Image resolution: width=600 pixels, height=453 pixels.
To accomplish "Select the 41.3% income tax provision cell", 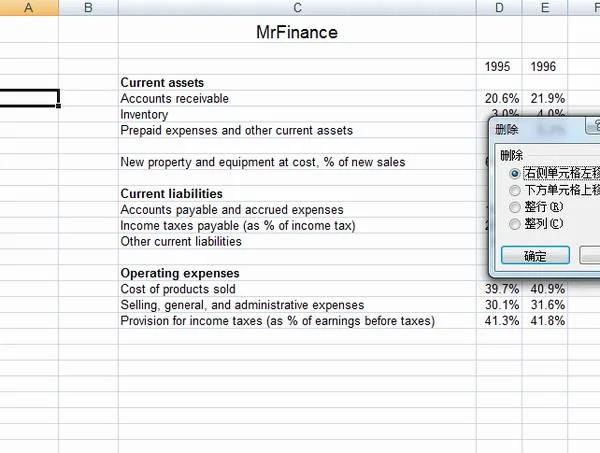I will [502, 321].
